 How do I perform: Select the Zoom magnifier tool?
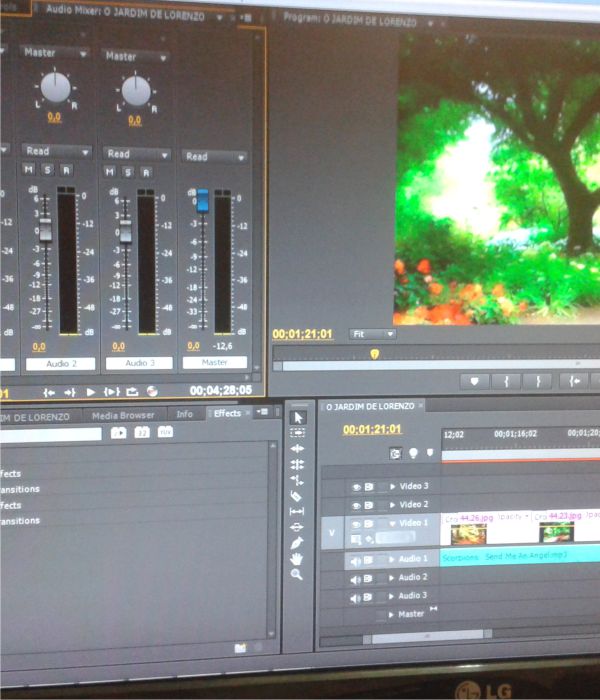tap(297, 575)
